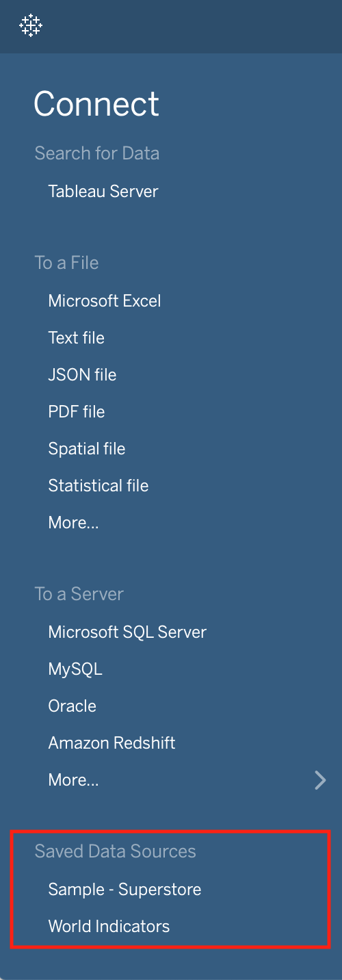Select Oracle database connection
Viewport: 342px width, 980px height.
pos(73,706)
